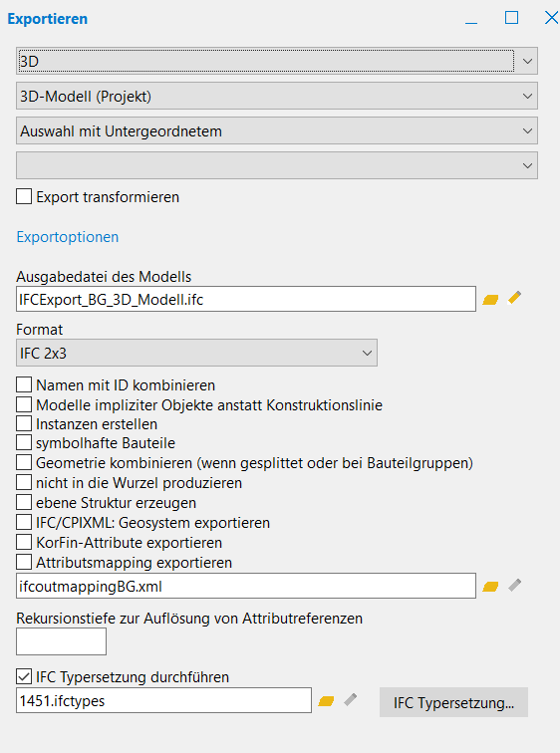The width and height of the screenshot is (560, 753).
Task: Enable KorFin-Attribute exportieren option
Action: (24, 542)
